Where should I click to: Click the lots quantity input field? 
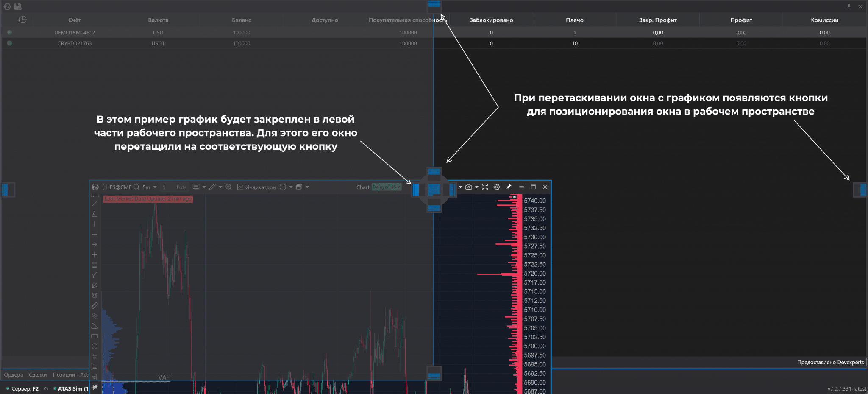click(174, 187)
